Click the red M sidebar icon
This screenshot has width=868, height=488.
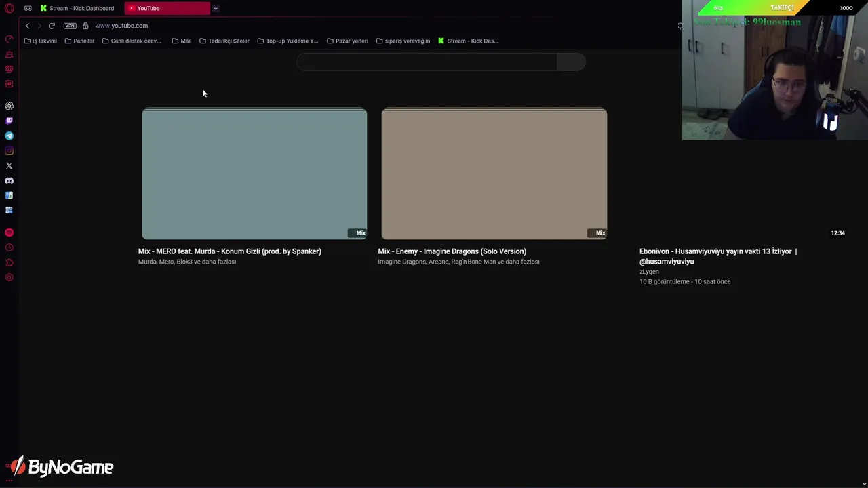tap(9, 84)
